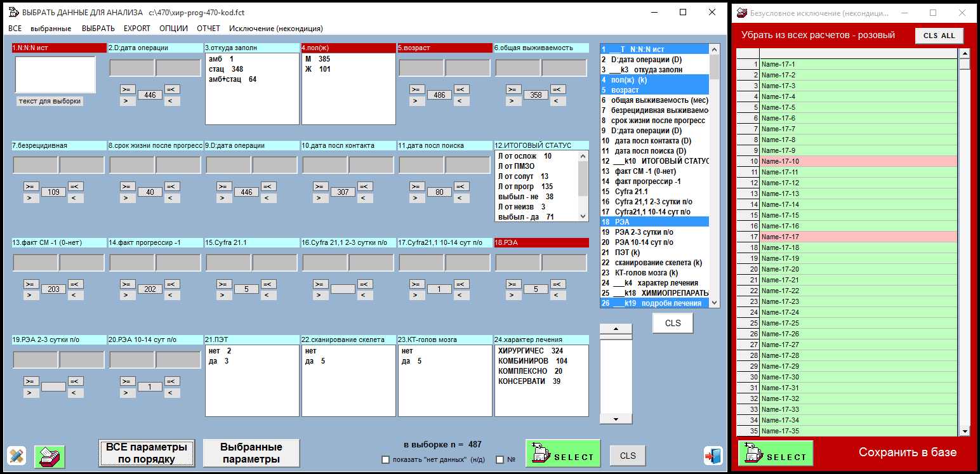Toggle 'показать нет данных' checkbox
Image resolution: width=980 pixels, height=474 pixels.
click(385, 460)
